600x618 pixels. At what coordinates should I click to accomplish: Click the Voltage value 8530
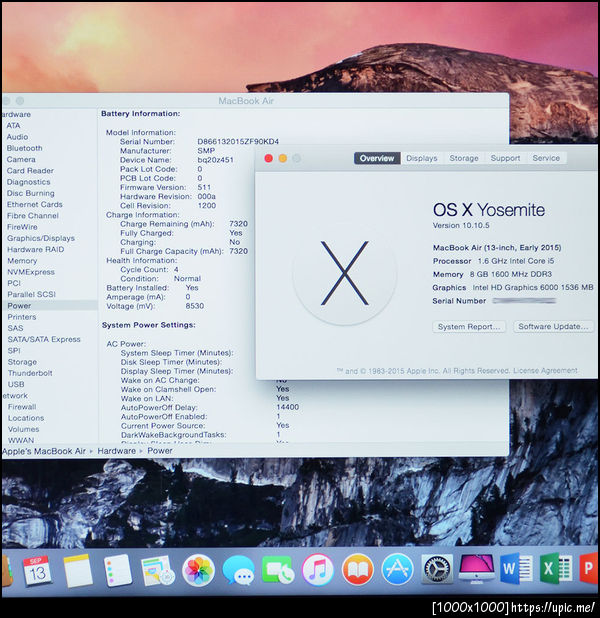[x=195, y=306]
